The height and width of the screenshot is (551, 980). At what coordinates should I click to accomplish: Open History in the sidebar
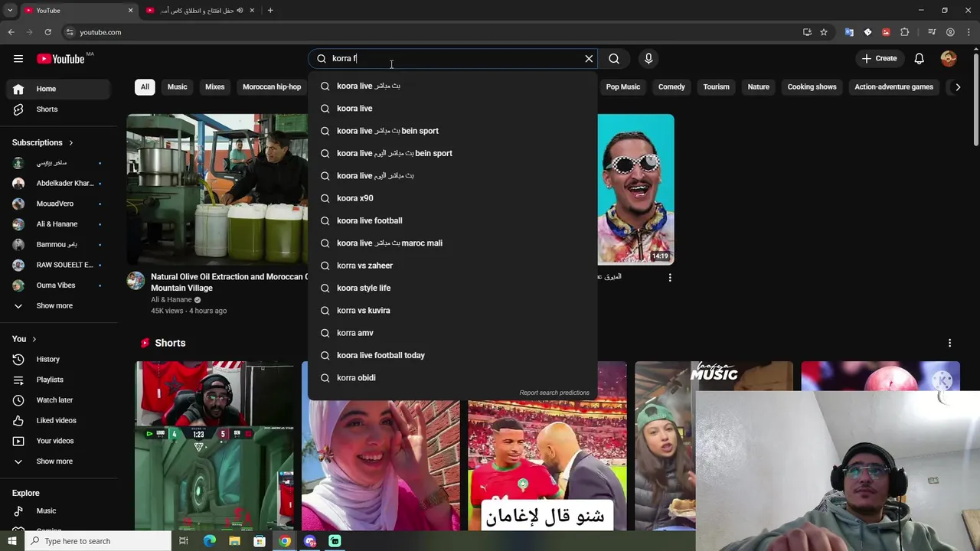(x=60, y=359)
